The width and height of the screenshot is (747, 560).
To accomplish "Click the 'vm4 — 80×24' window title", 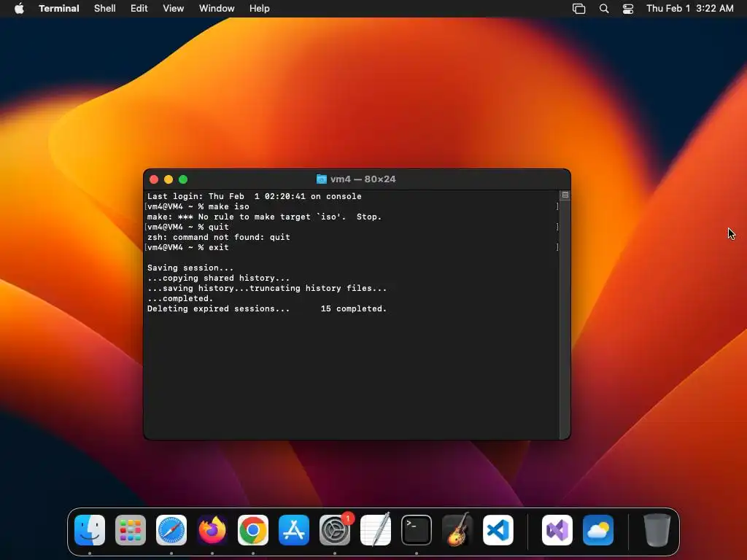I will tap(363, 179).
